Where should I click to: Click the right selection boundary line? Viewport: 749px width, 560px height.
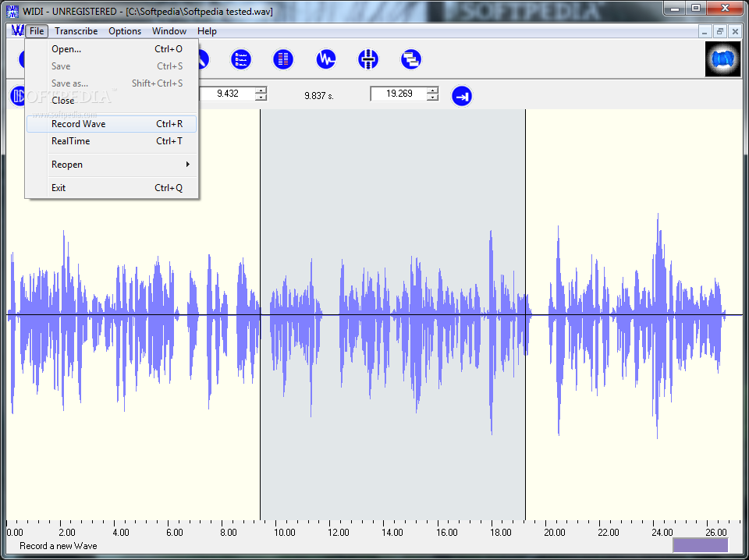point(525,314)
